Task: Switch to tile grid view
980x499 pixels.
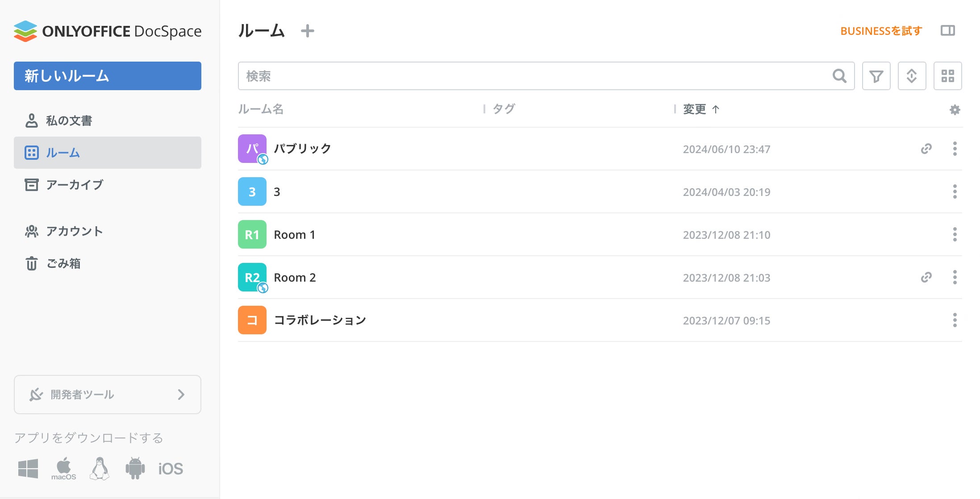Action: coord(947,76)
